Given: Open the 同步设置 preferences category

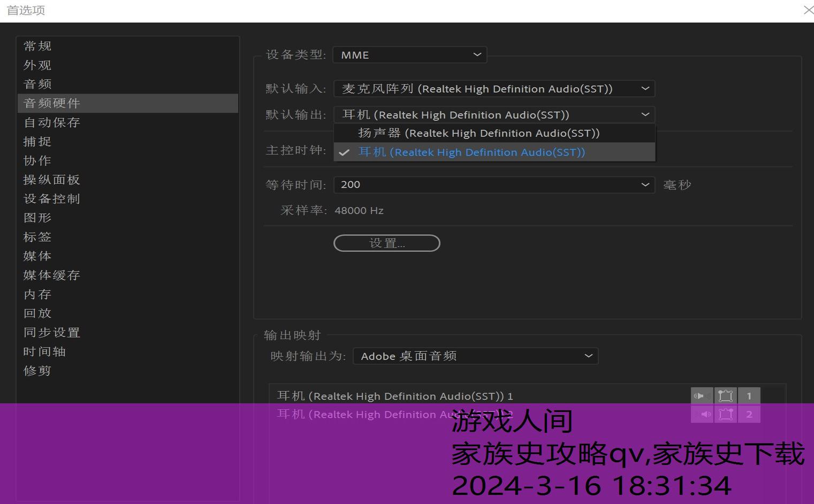Looking at the screenshot, I should (128, 332).
